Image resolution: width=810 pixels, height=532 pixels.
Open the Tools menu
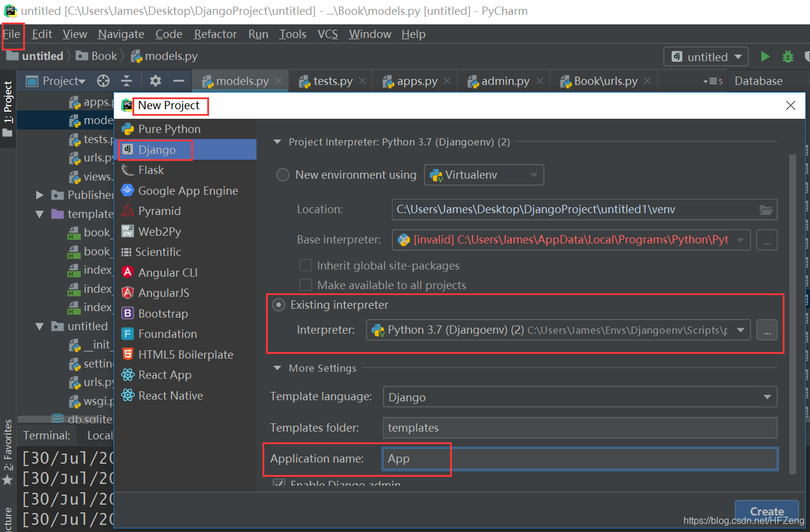point(293,34)
